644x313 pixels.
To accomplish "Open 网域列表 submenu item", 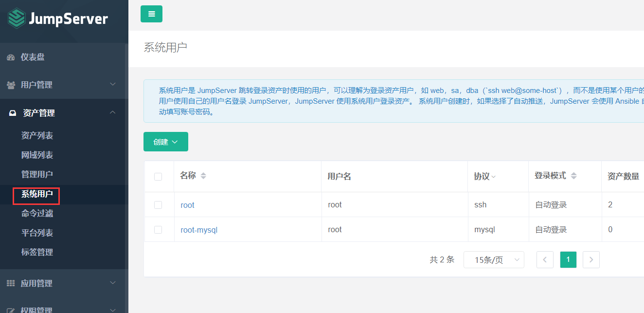I will click(37, 155).
